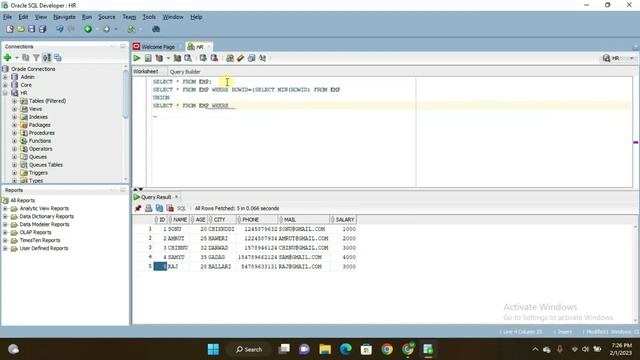This screenshot has width=640, height=360.
Task: Click the Print icon in Query Result toolbar
Action: click(x=149, y=208)
